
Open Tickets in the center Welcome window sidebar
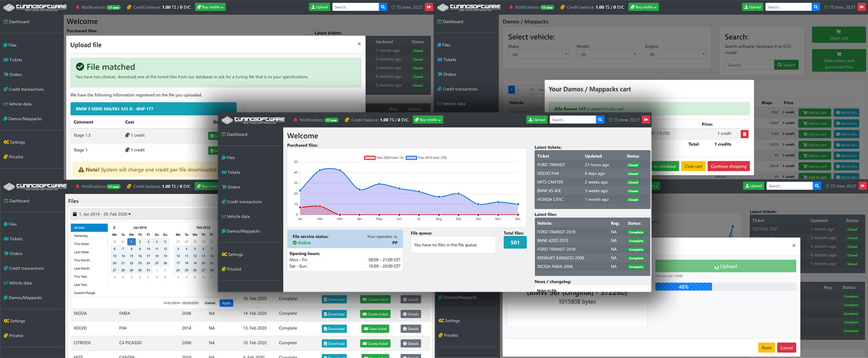pyautogui.click(x=230, y=172)
